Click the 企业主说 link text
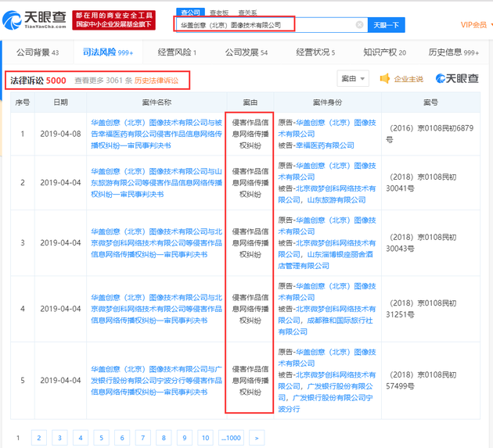This screenshot has height=448, width=493. coord(408,79)
